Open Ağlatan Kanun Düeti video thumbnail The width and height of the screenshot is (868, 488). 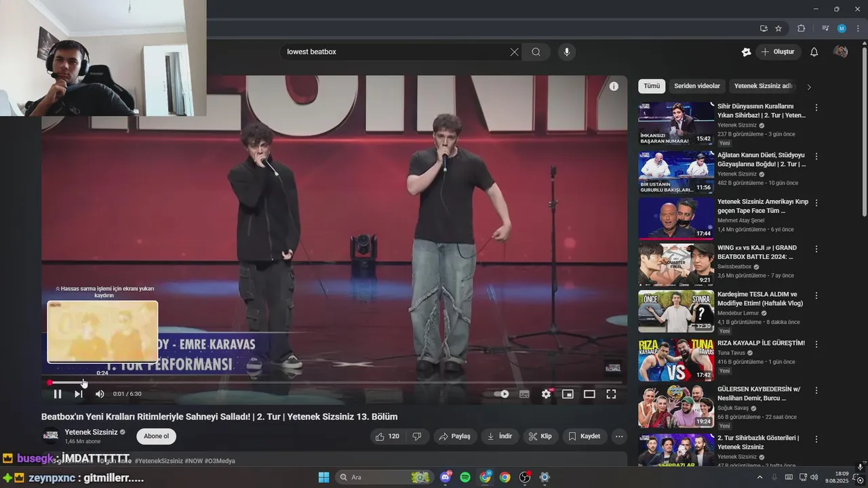[x=676, y=172]
